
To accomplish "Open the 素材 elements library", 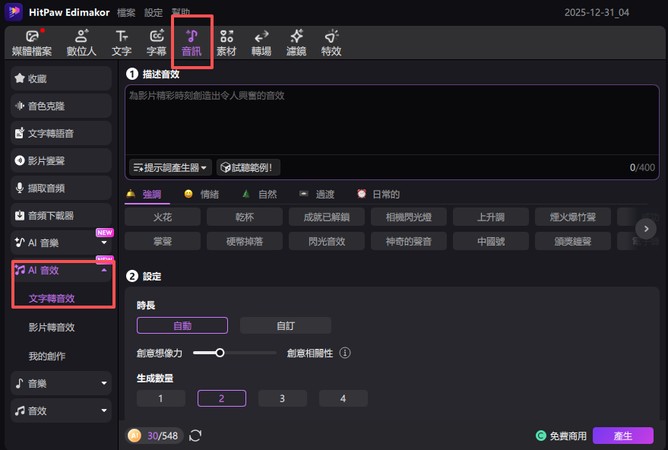I will pyautogui.click(x=226, y=43).
